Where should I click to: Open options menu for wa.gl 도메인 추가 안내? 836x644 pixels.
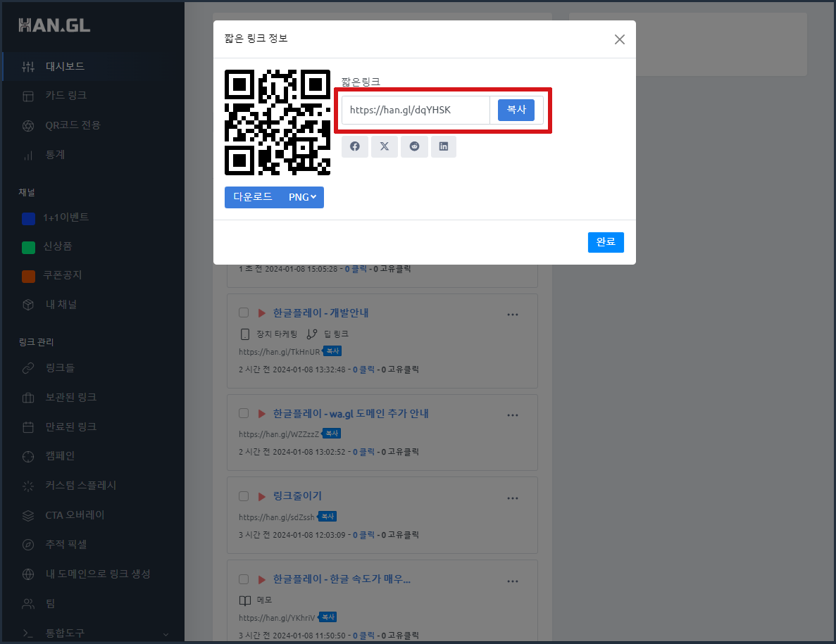513,415
